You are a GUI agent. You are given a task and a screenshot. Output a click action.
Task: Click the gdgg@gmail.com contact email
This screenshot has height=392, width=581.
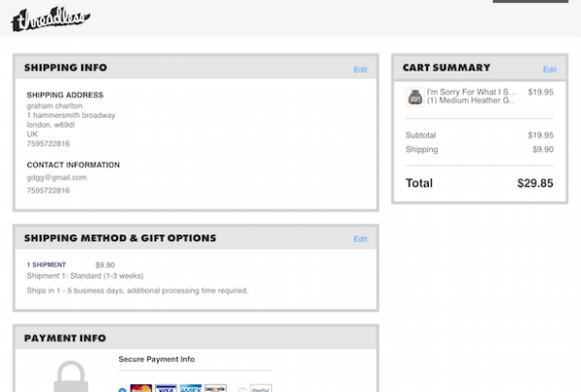pyautogui.click(x=57, y=177)
